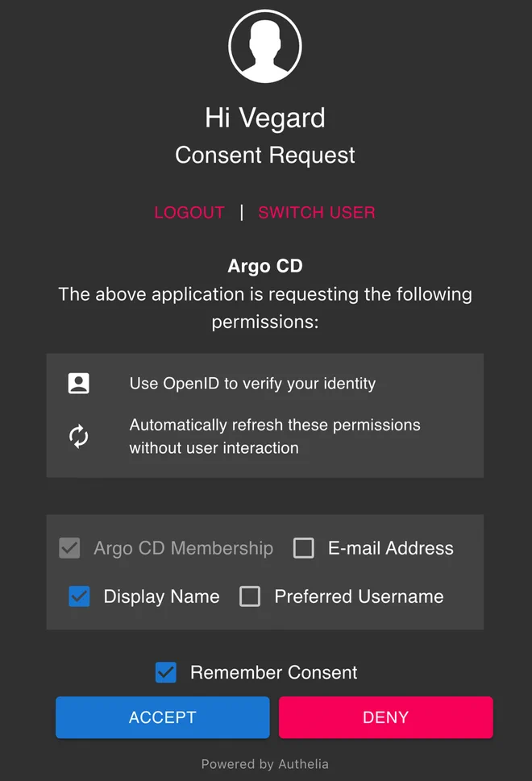Click the Hi Vegard greeting text
Viewport: 532px width, 781px height.
pos(265,118)
